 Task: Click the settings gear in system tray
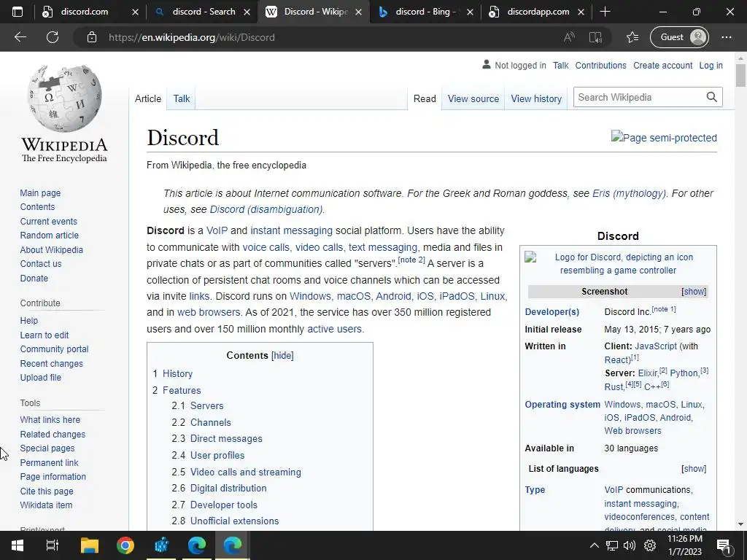pyautogui.click(x=650, y=545)
